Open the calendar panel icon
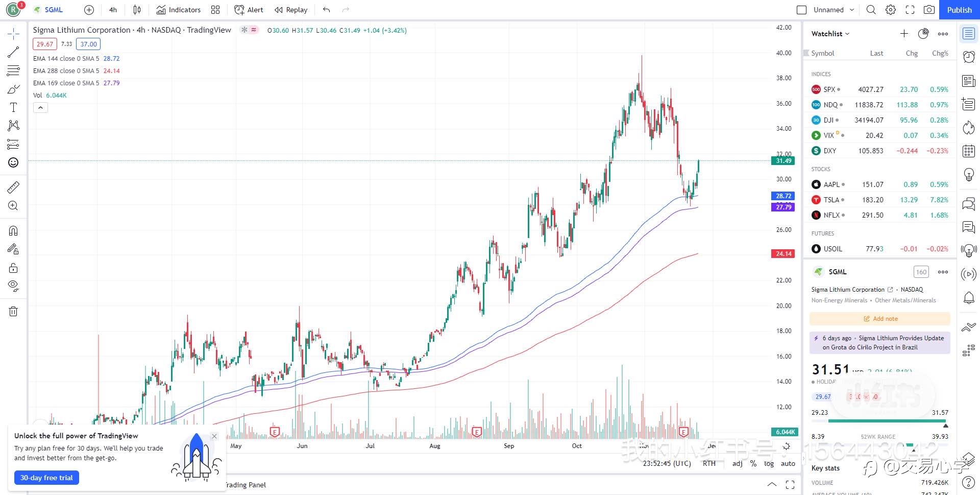Image resolution: width=980 pixels, height=495 pixels. pyautogui.click(x=969, y=151)
